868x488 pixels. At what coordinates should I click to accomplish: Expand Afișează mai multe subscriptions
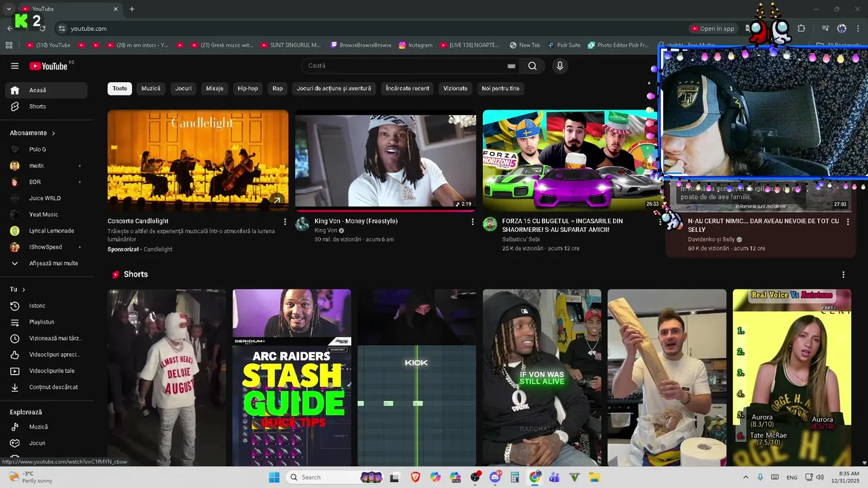pos(47,263)
